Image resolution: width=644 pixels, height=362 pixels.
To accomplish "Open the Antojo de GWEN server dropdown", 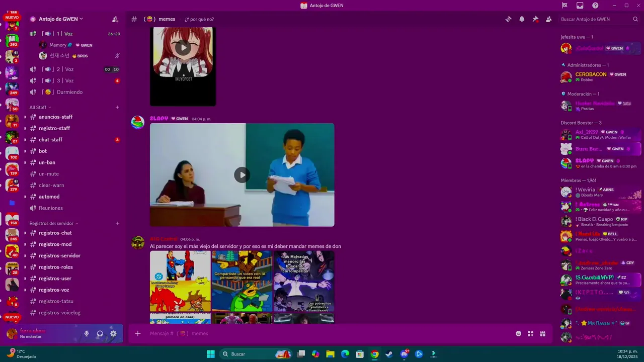I will 60,19.
